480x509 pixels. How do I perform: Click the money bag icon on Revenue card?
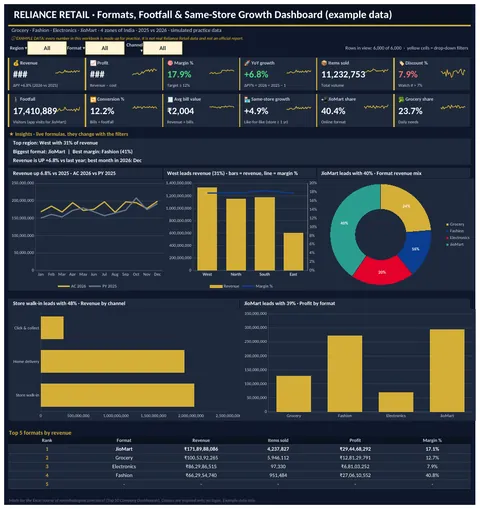coord(16,63)
